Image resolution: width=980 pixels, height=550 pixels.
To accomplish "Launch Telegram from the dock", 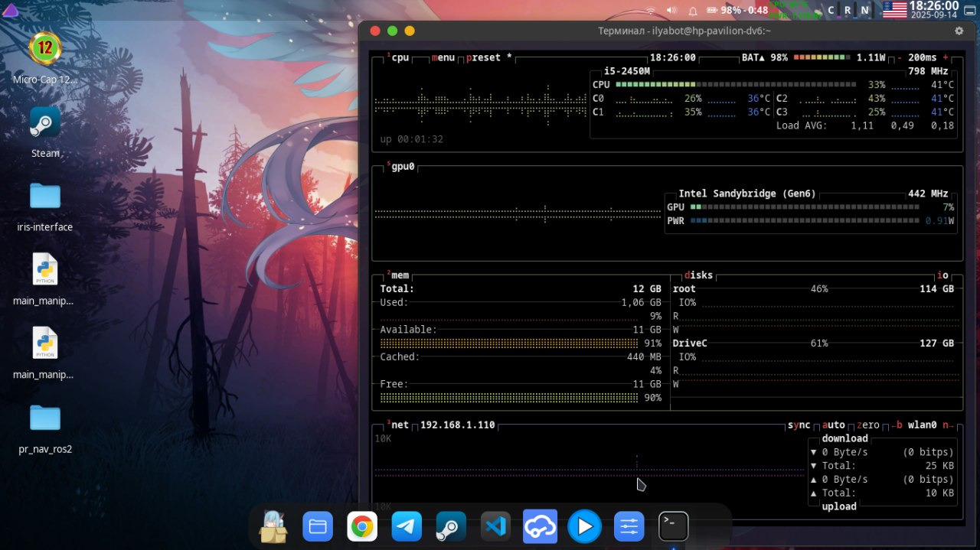I will (x=407, y=526).
